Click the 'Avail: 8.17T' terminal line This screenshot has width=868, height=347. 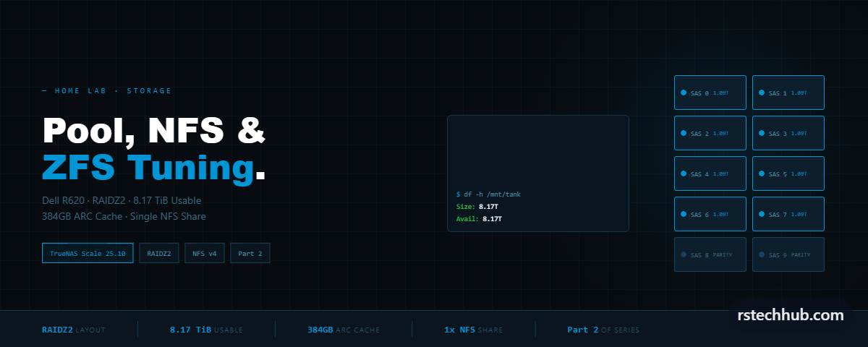click(479, 218)
